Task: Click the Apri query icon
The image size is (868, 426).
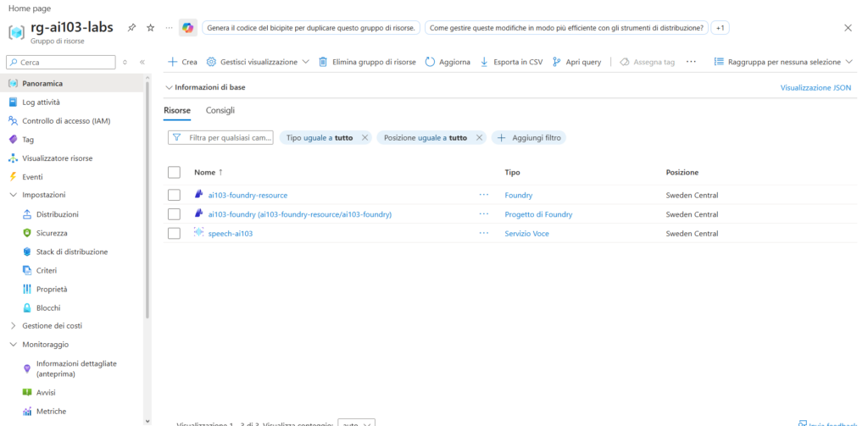Action: (x=557, y=62)
